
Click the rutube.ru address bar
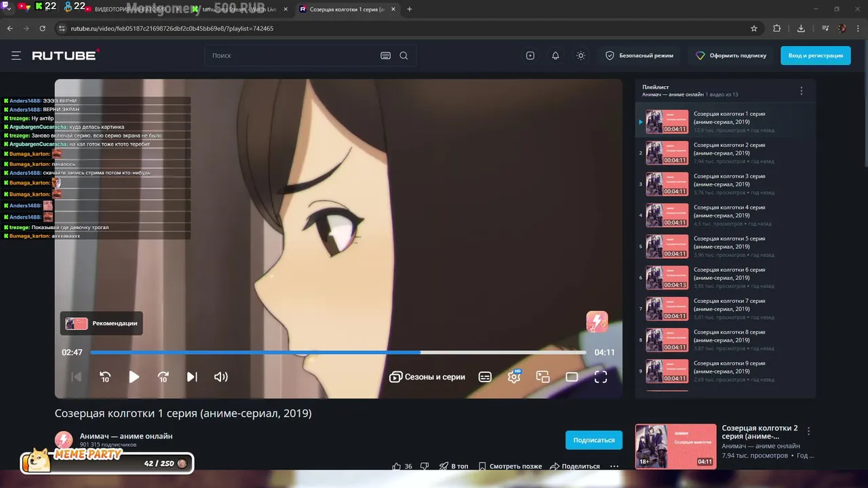pos(400,28)
